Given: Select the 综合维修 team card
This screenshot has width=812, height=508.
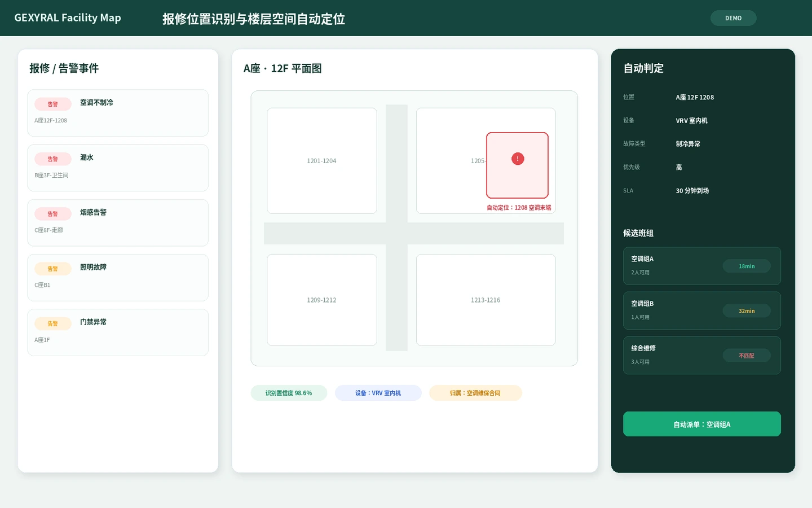Looking at the screenshot, I should [x=702, y=355].
